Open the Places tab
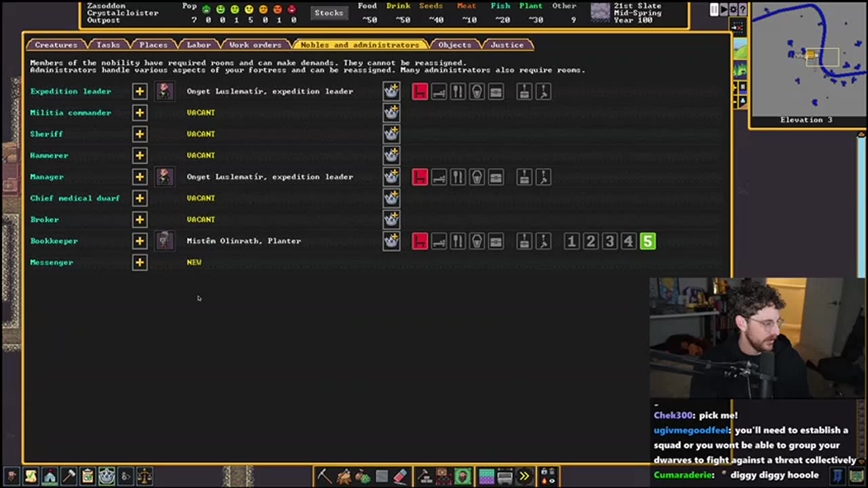Image resolution: width=868 pixels, height=488 pixels. [x=153, y=45]
